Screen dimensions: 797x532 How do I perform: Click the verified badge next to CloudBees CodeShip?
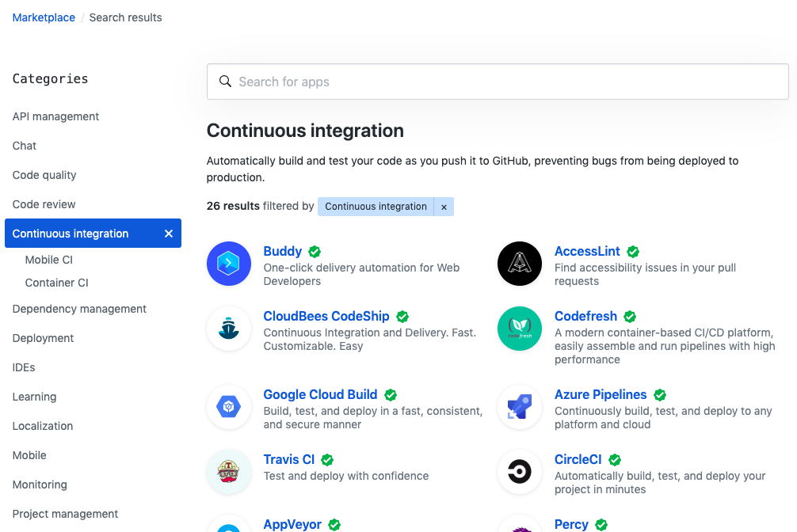coord(402,317)
